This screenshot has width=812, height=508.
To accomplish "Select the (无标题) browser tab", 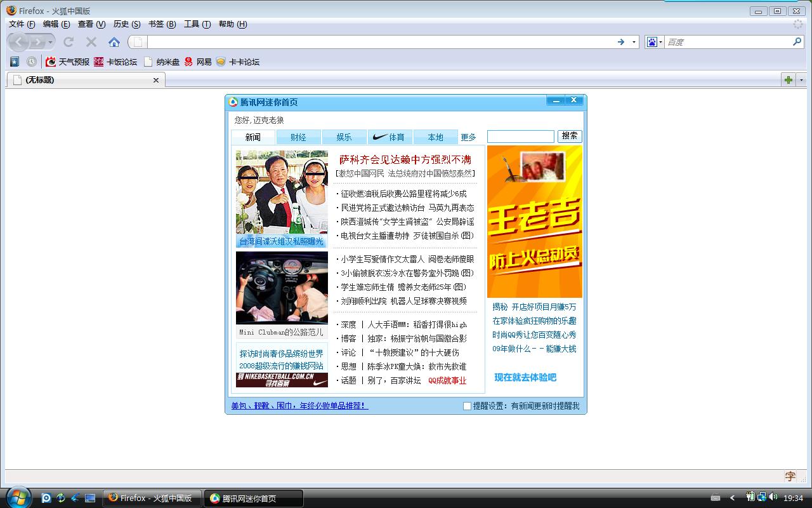I will (x=86, y=80).
